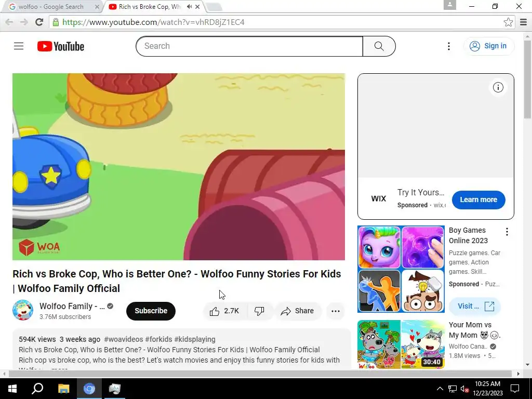Screen dimensions: 532x399
Task: Go to the YouTube home logo
Action: tap(61, 46)
